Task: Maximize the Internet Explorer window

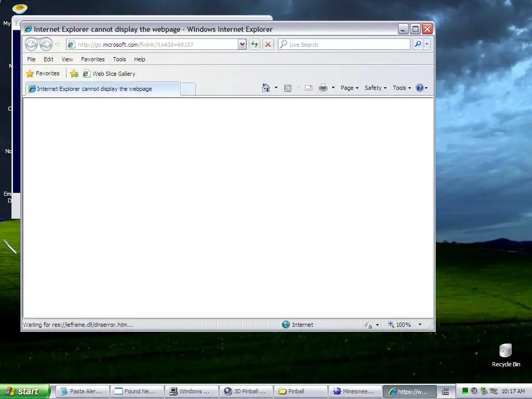Action: point(415,29)
